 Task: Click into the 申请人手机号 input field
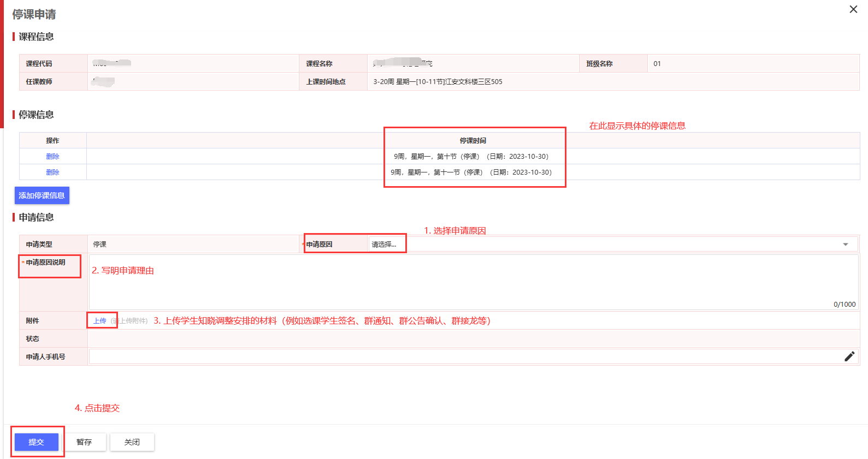(x=464, y=356)
